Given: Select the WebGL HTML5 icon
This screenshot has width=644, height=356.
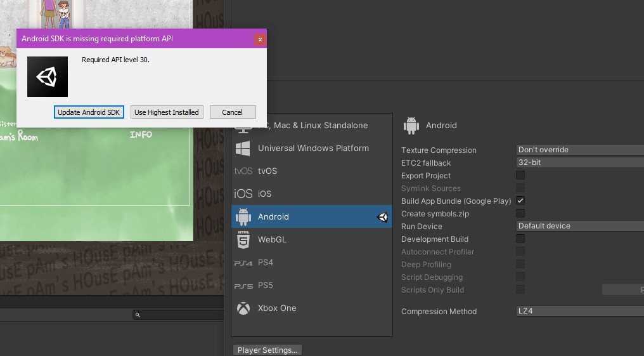Looking at the screenshot, I should click(x=243, y=240).
